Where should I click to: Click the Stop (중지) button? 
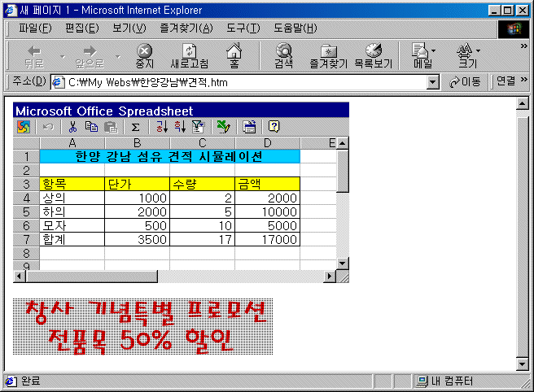[x=144, y=56]
